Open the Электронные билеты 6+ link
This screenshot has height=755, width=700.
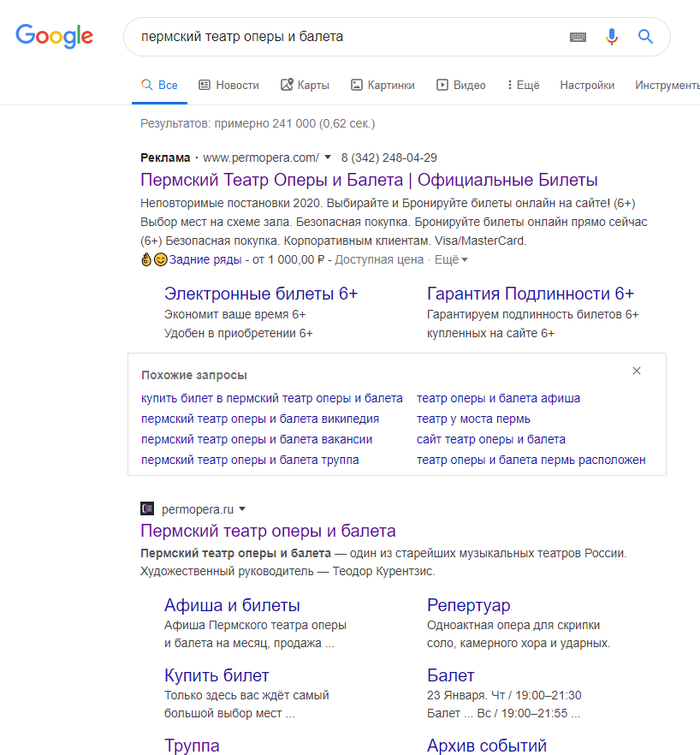(261, 294)
